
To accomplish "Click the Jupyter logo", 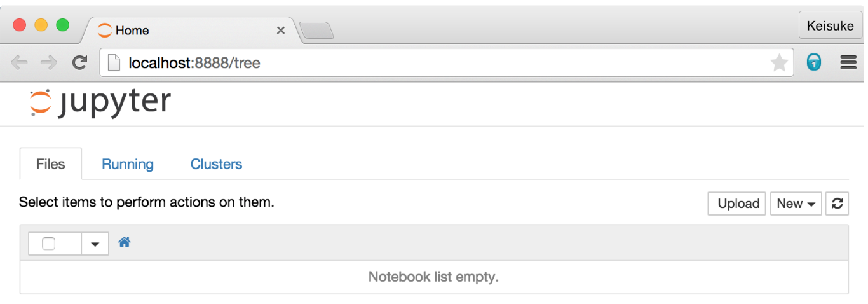I will click(x=100, y=103).
